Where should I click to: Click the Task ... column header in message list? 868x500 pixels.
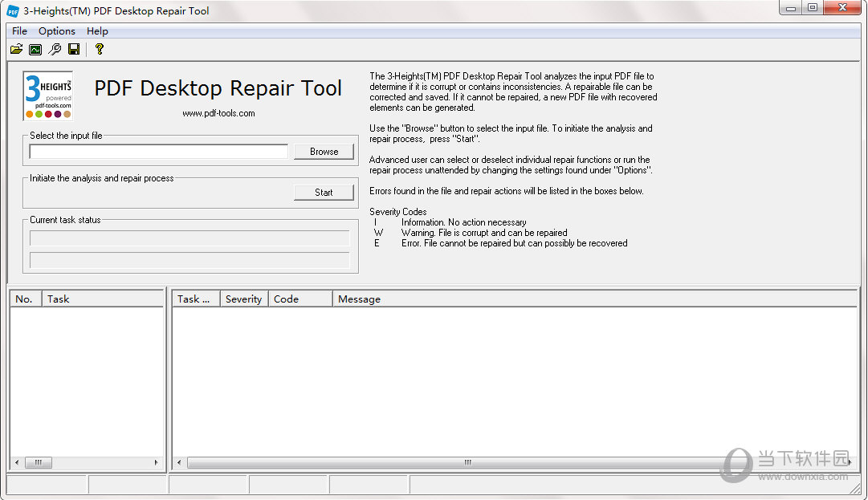(x=197, y=299)
